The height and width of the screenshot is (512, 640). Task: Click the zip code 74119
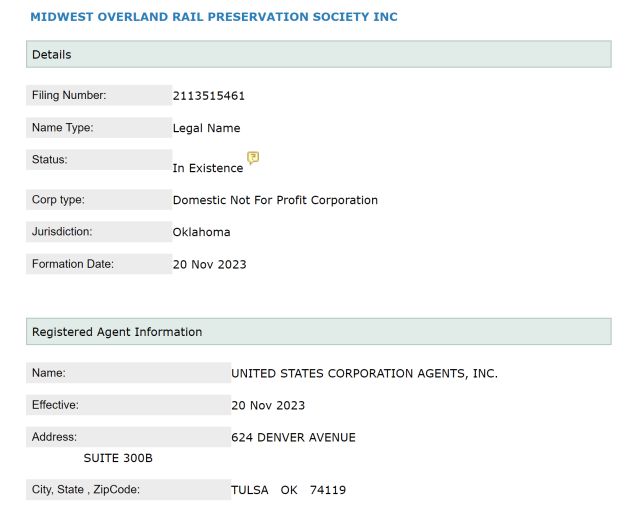click(328, 490)
